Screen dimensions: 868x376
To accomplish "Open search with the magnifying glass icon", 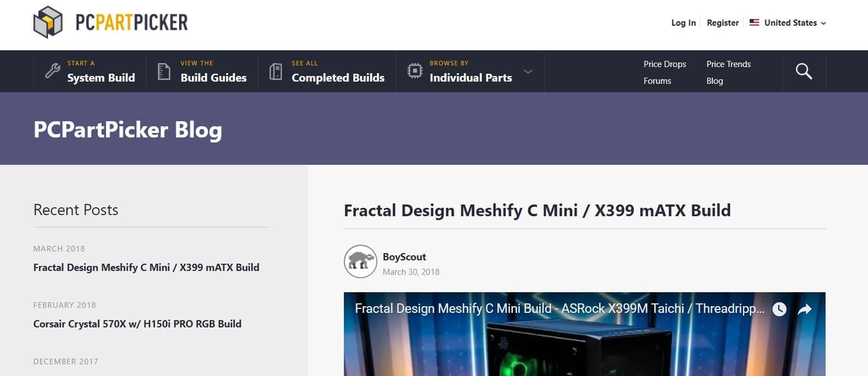I will point(804,71).
